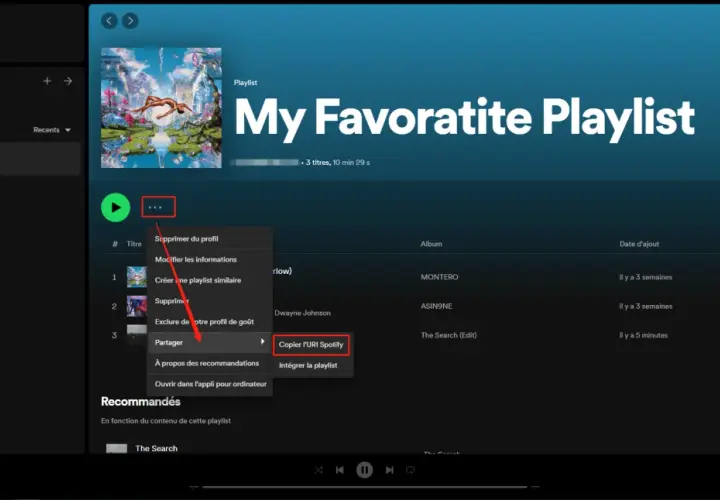Select Exclure de votre profil de goût
Viewport: 720px width, 500px height.
click(x=210, y=321)
